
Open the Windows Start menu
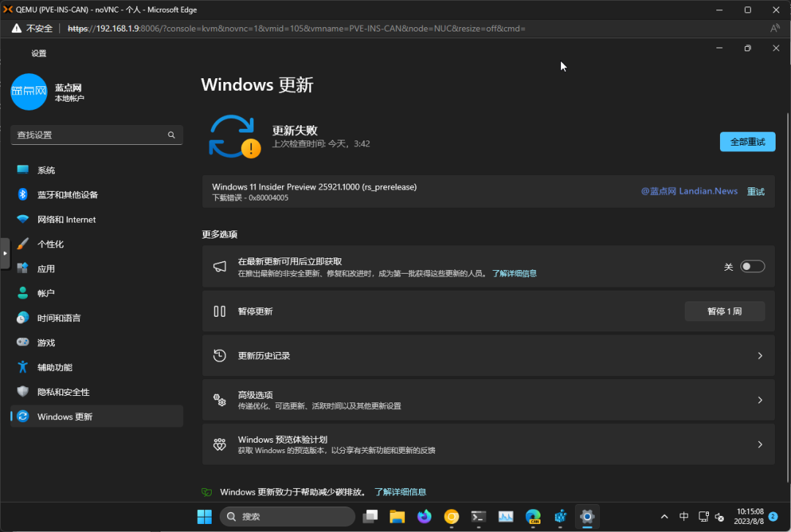coord(204,517)
